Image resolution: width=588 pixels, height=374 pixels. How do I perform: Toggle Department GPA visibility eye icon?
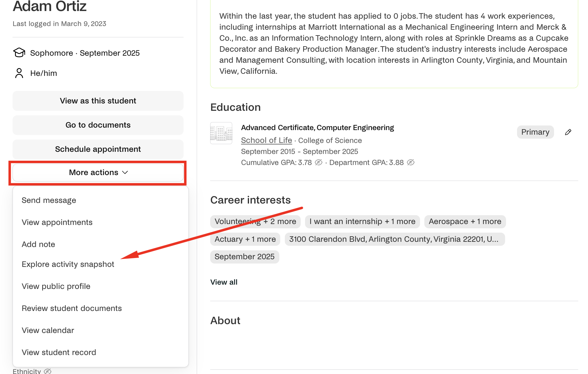[411, 163]
